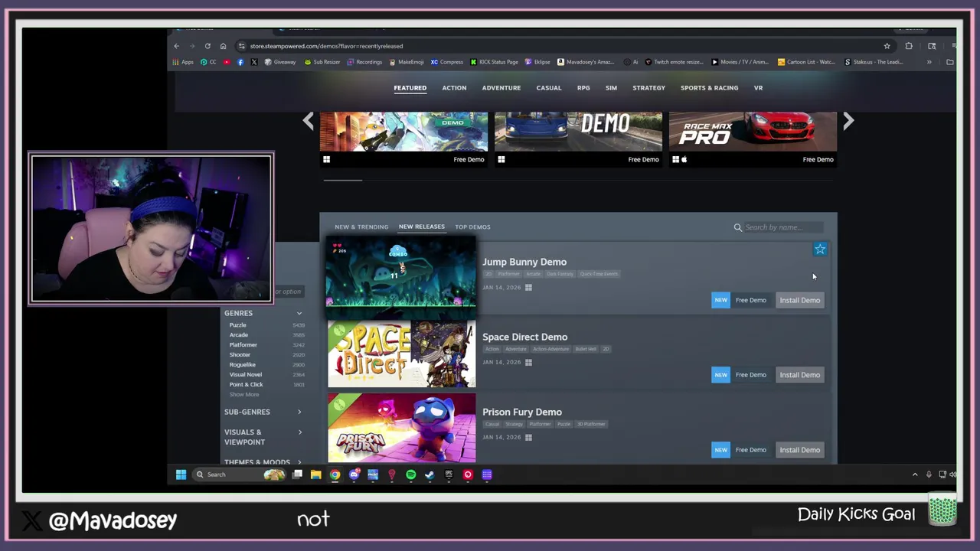Open VR category in nav bar
This screenshot has height=551, width=980.
click(758, 88)
